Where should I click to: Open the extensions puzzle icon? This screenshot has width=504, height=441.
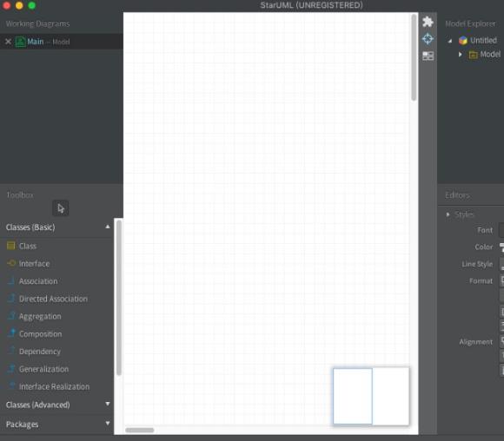tap(428, 22)
